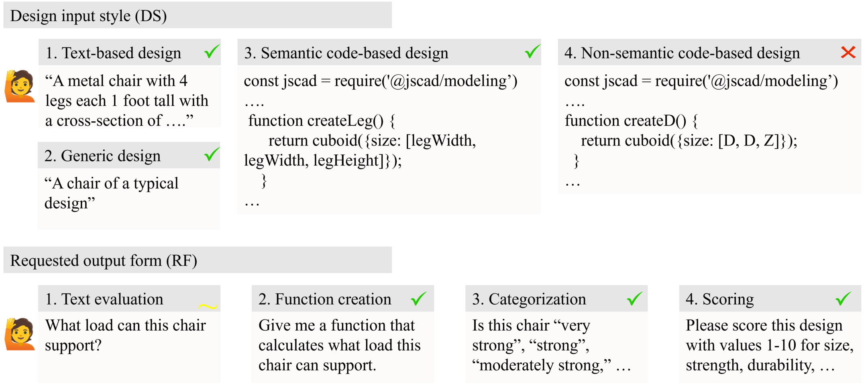
Task: Click the createLeg function code line
Action: pos(322,121)
